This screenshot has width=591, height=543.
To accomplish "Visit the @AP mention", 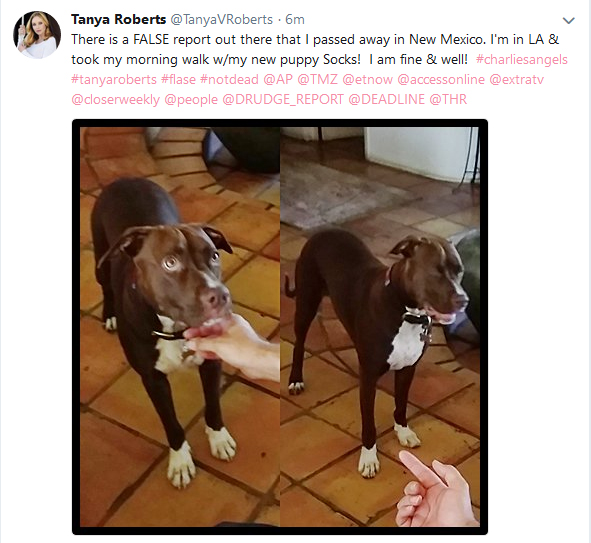I will 278,80.
